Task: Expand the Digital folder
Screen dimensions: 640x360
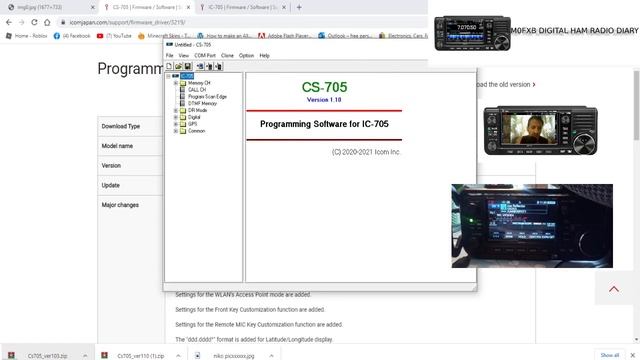Action: point(176,117)
